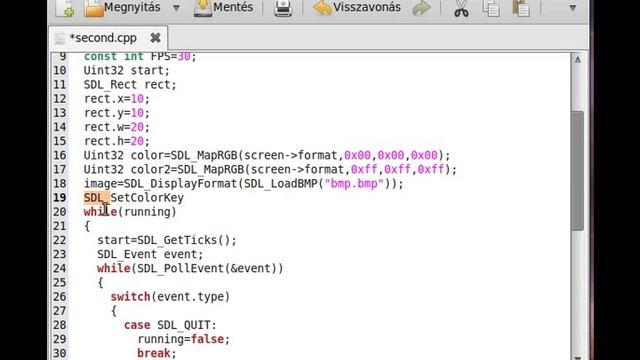Click "switch(event.type)" on line 26
This screenshot has width=640, height=360.
coord(170,297)
